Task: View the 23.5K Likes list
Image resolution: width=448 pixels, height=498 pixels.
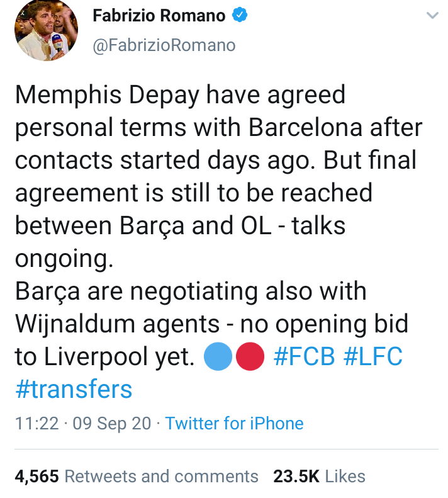Action: (319, 476)
